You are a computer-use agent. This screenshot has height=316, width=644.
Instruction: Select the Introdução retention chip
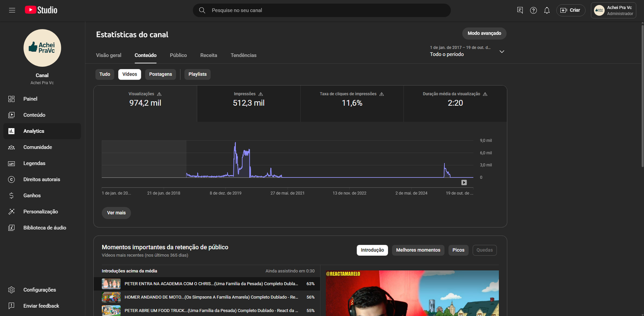[372, 250]
